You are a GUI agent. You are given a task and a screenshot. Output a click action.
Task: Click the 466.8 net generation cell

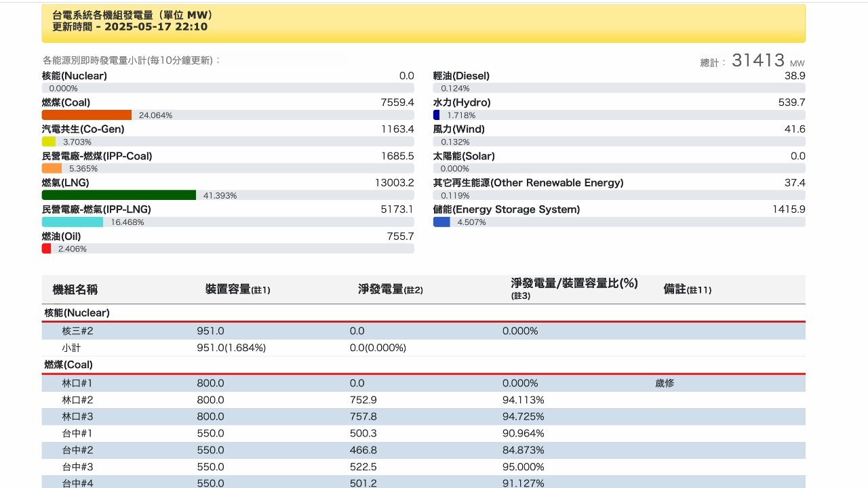(363, 450)
